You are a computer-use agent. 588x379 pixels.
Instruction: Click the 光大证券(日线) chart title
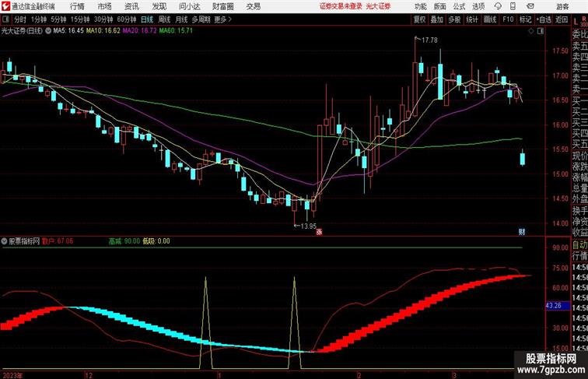(22, 31)
